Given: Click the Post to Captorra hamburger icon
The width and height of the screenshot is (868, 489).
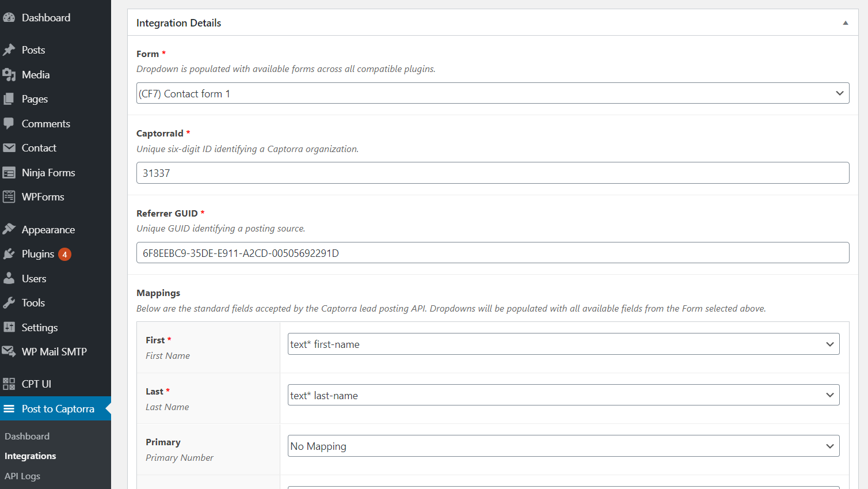Looking at the screenshot, I should [x=9, y=409].
